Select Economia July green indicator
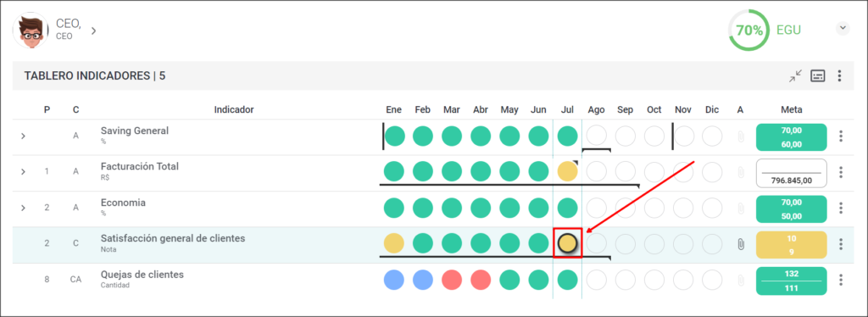 point(567,208)
